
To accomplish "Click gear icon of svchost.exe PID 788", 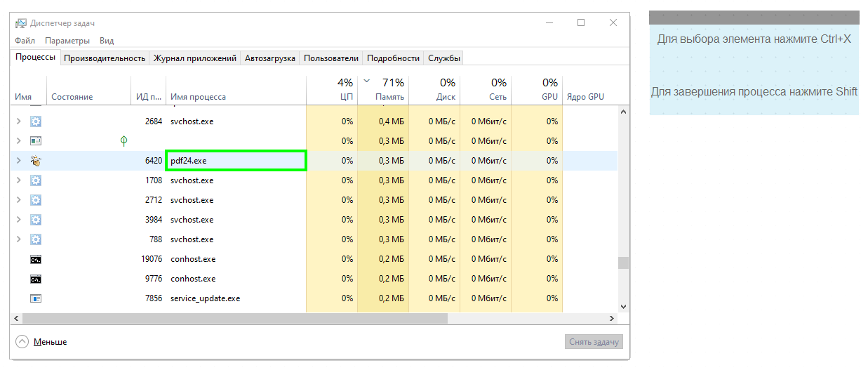I will [36, 239].
